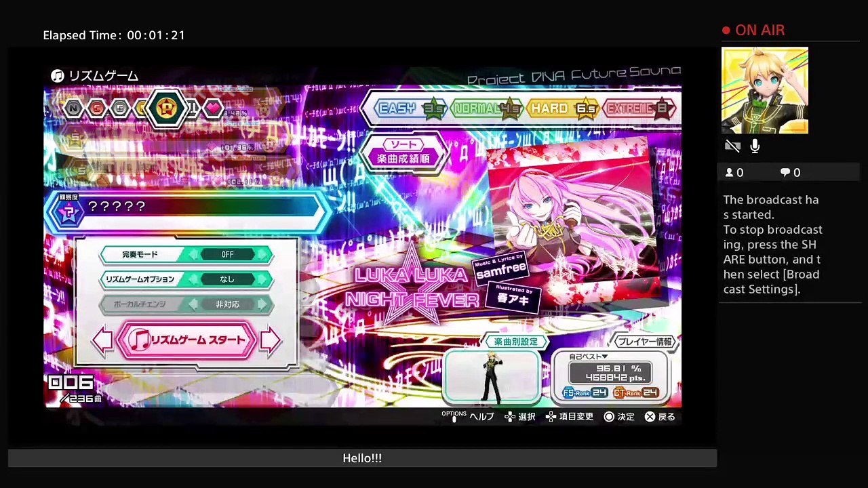Click the LUKA LUKA NIGHT FEVER song title

(412, 287)
